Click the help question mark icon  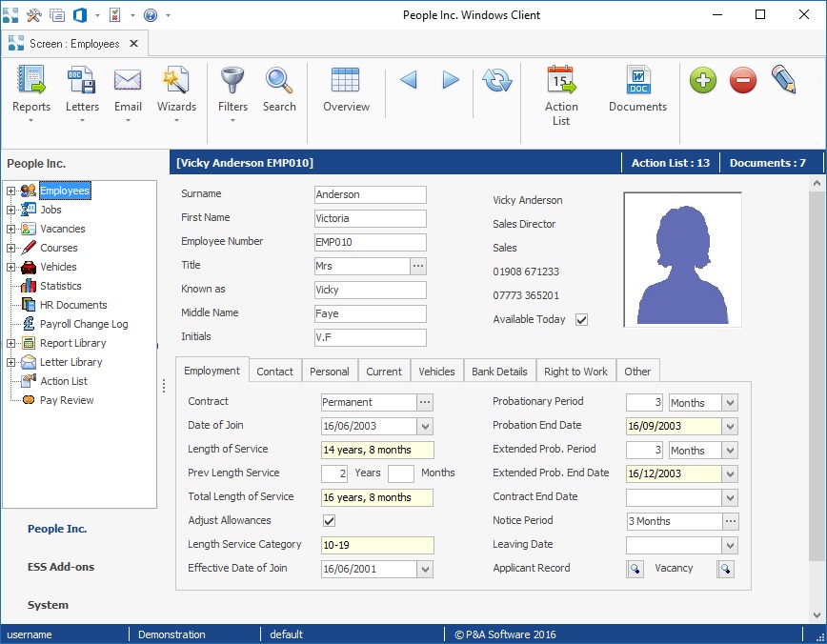(x=151, y=15)
